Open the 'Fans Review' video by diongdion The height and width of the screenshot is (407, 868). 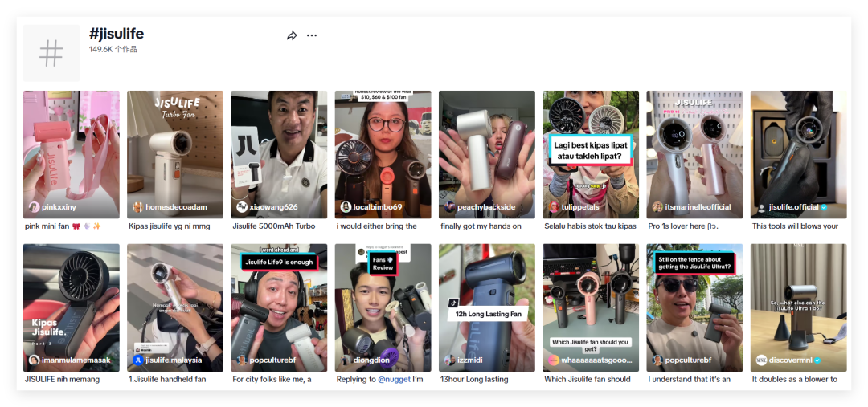[383, 307]
